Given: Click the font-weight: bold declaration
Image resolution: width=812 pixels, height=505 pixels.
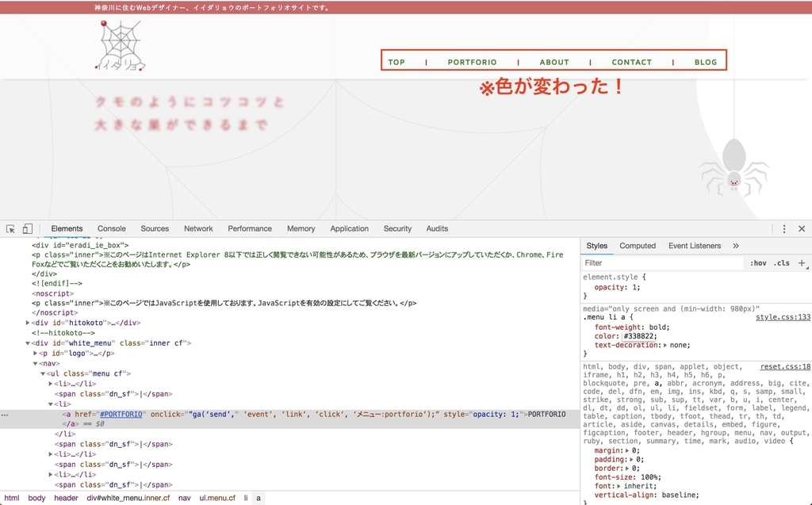Looking at the screenshot, I should (x=632, y=327).
